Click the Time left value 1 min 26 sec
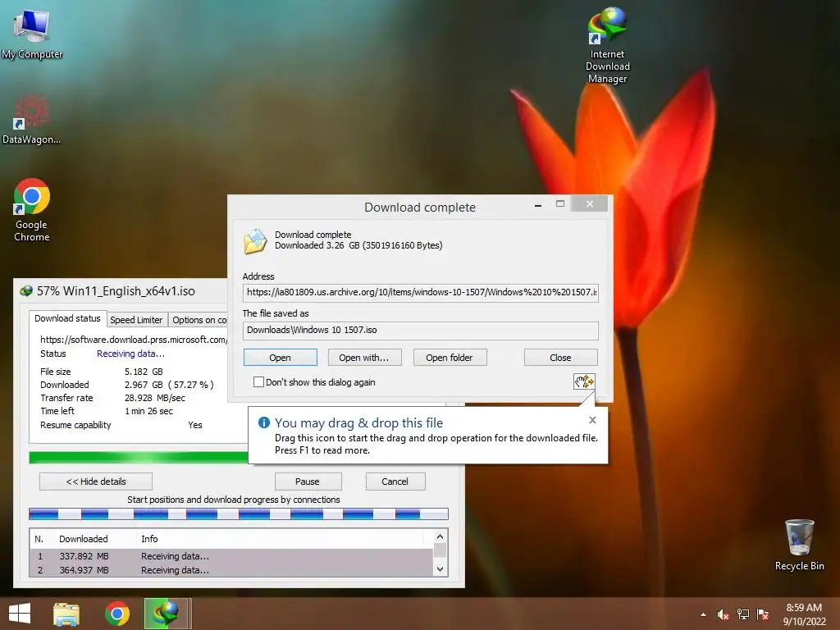Screen dimensions: 840x630 pos(149,412)
